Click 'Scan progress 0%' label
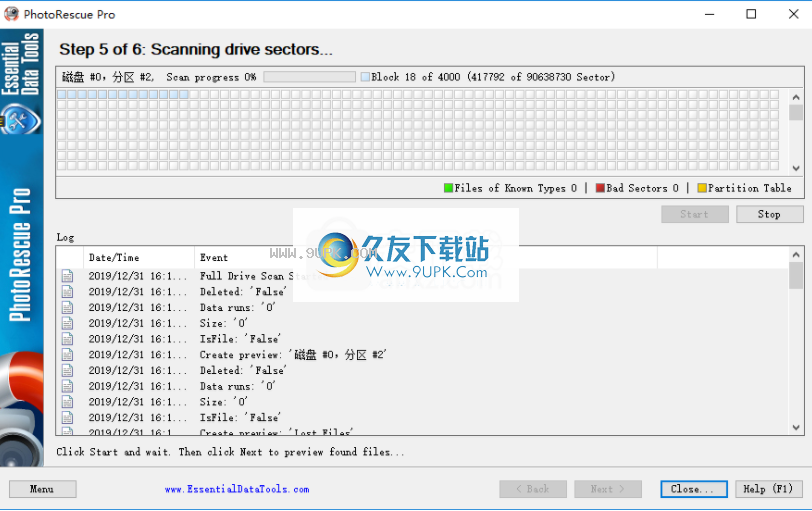Image resolution: width=812 pixels, height=511 pixels. [211, 77]
